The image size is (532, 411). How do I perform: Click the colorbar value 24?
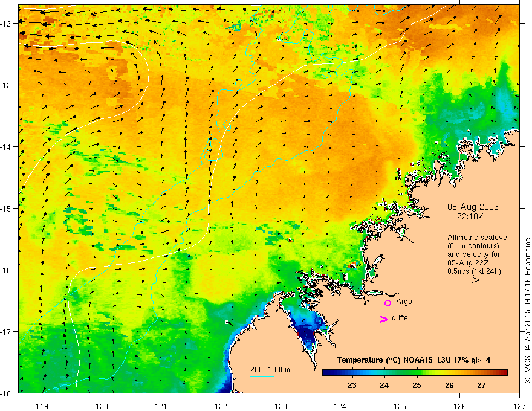click(384, 385)
